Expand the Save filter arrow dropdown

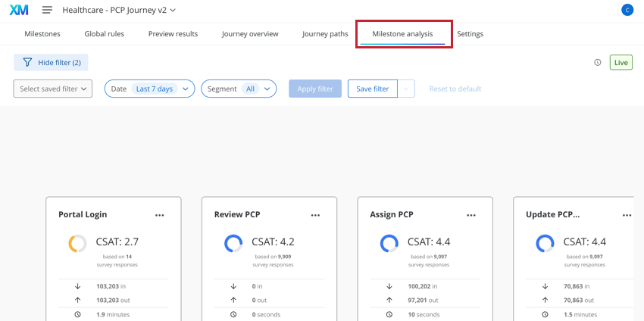click(406, 89)
